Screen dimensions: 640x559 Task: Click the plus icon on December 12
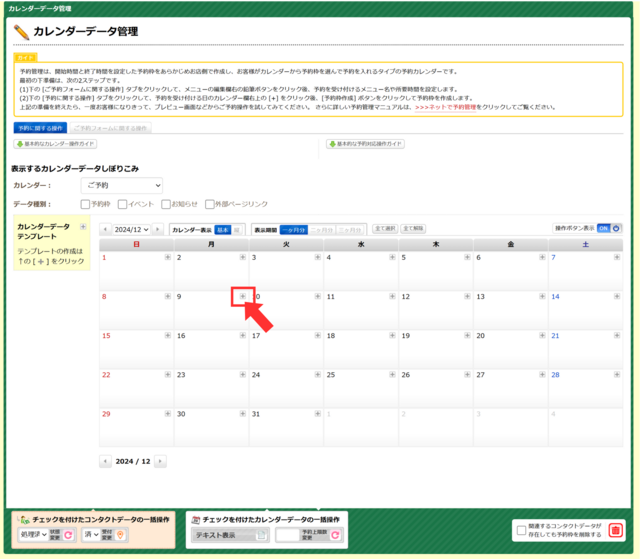(x=467, y=296)
